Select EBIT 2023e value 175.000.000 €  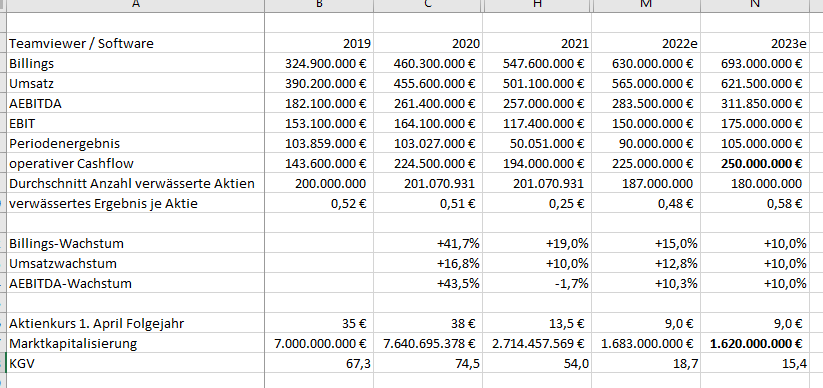pos(762,123)
